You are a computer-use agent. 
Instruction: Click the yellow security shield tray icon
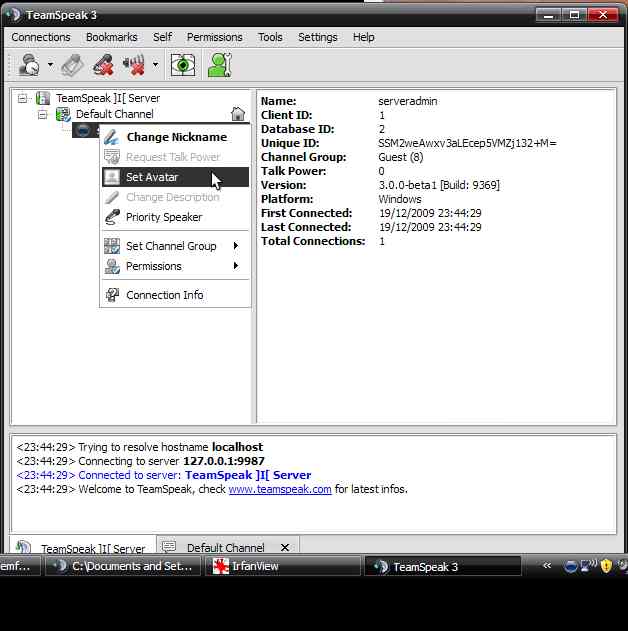(606, 566)
